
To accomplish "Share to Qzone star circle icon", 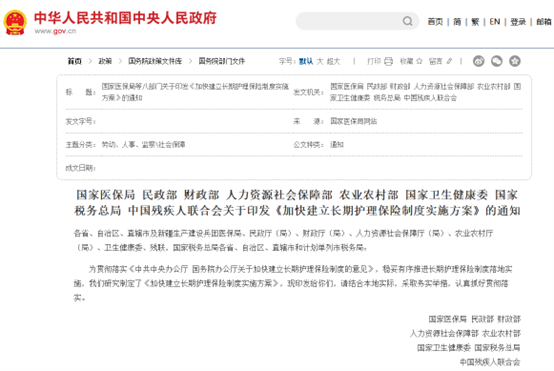I will pos(515,61).
